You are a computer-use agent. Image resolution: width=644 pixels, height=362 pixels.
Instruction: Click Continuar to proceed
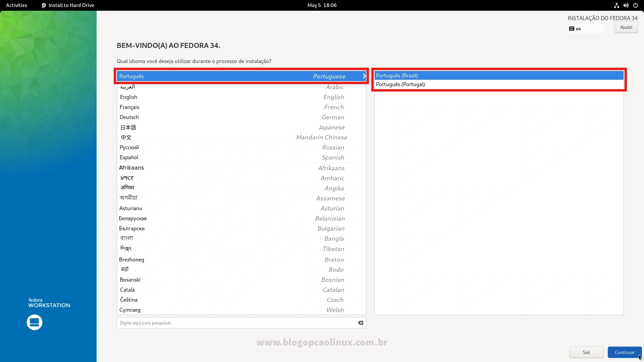[x=625, y=352]
